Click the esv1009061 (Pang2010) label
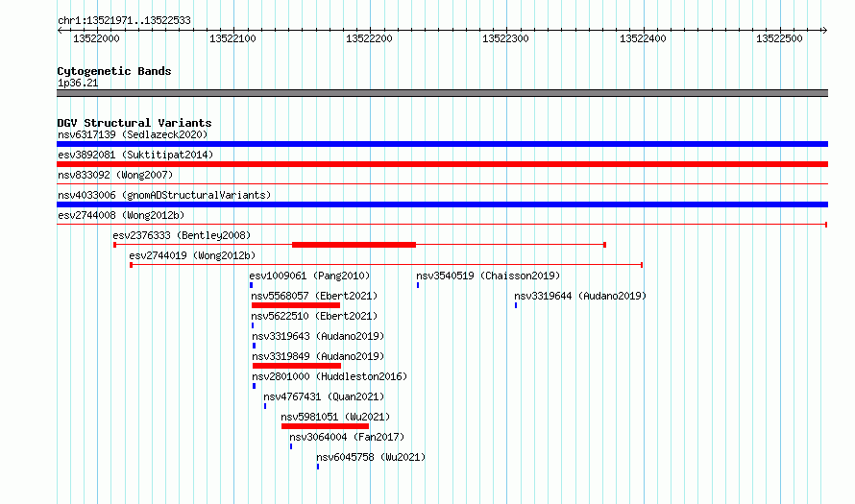 pos(309,276)
